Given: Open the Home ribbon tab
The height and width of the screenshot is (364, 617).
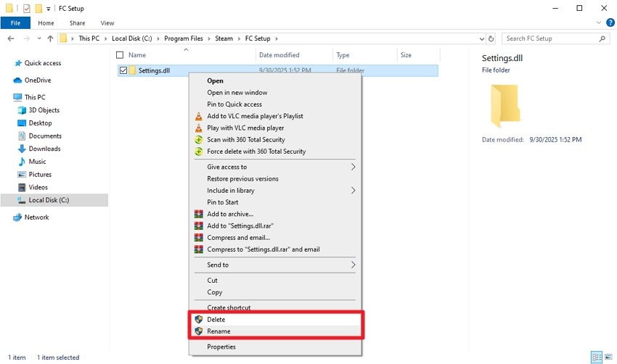Looking at the screenshot, I should [x=46, y=22].
